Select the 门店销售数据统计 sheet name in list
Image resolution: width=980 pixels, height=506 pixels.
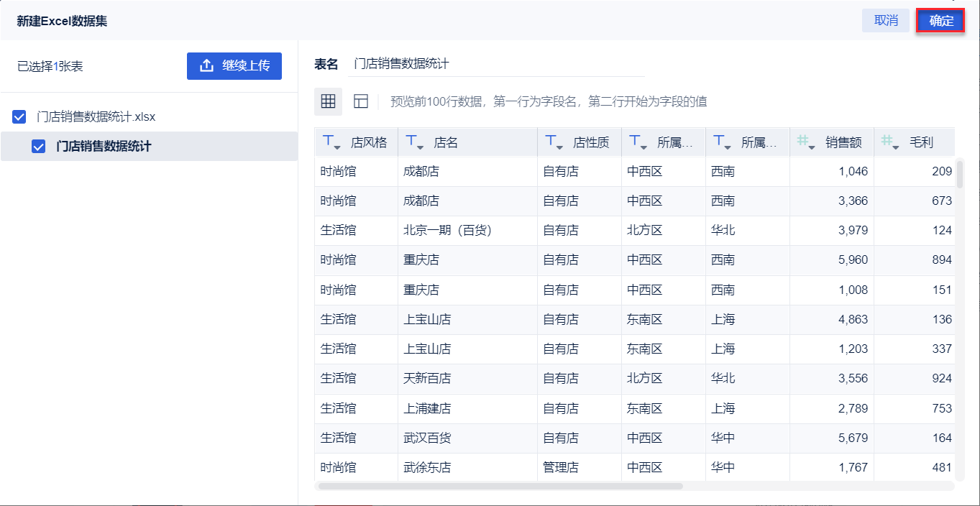click(104, 147)
